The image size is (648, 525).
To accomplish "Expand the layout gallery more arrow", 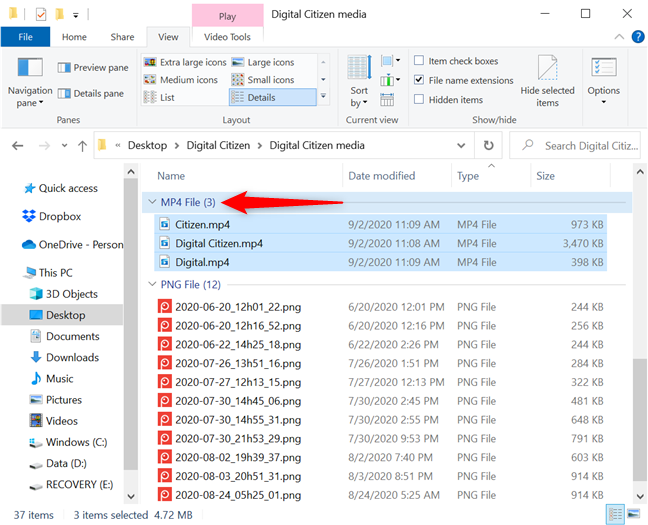I will coord(323,96).
